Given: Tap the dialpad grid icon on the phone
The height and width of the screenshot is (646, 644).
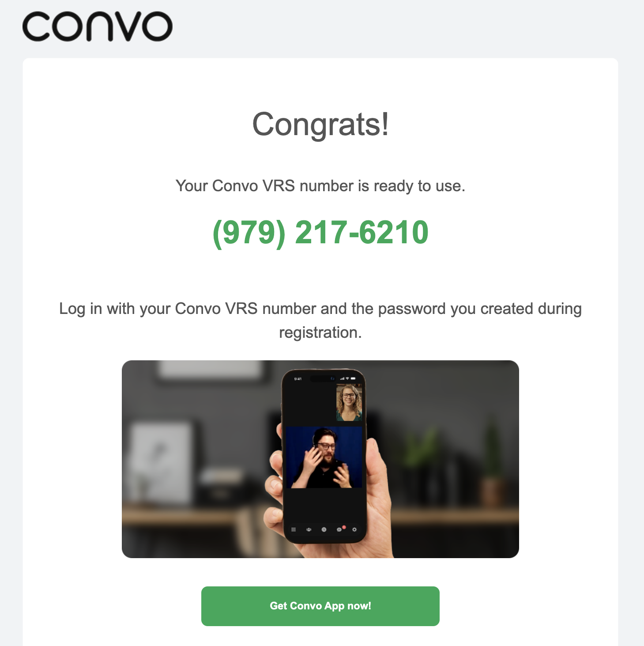Looking at the screenshot, I should 294,529.
